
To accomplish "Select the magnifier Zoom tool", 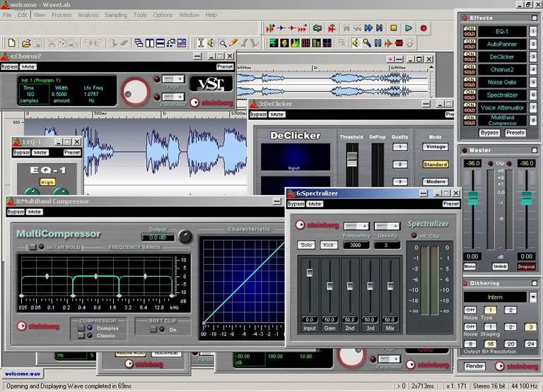I will (x=222, y=43).
